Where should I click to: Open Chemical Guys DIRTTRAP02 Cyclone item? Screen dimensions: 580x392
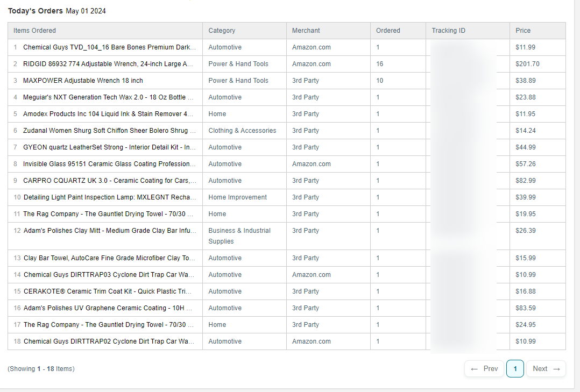109,341
